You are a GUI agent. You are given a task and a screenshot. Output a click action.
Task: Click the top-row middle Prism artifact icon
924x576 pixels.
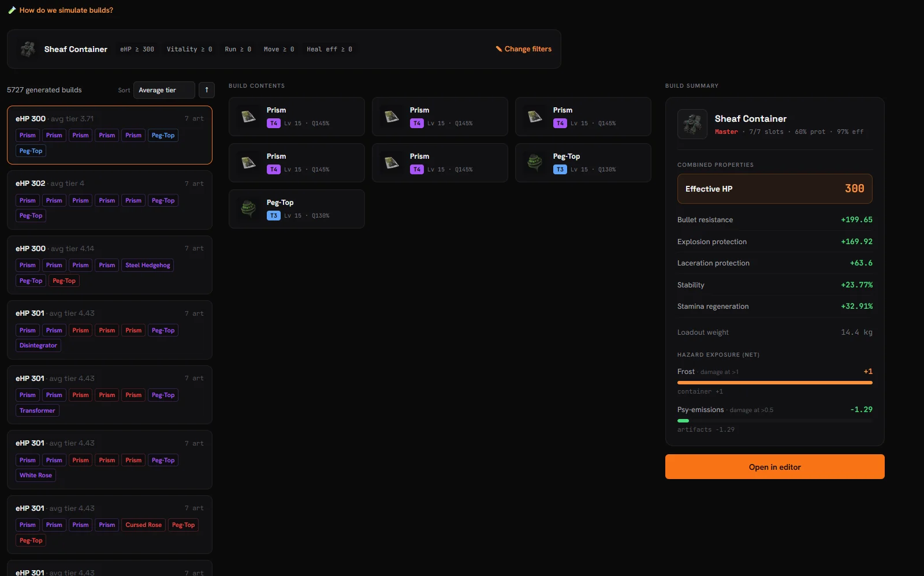click(392, 117)
